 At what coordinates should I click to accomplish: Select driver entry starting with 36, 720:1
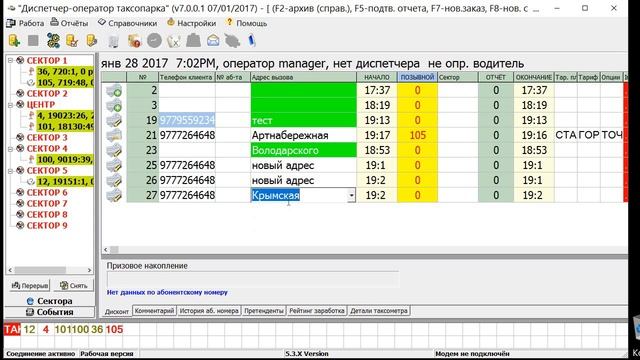(x=65, y=71)
